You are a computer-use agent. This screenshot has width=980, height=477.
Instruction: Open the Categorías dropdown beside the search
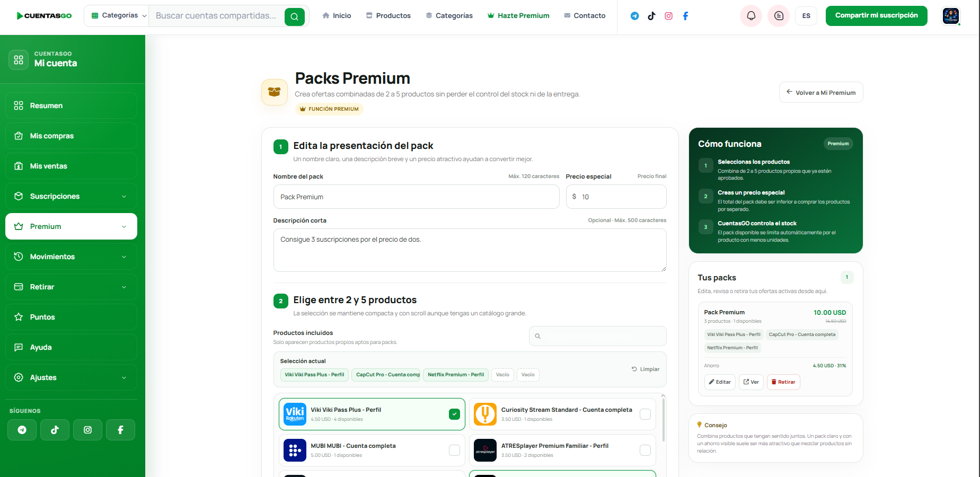tap(119, 16)
